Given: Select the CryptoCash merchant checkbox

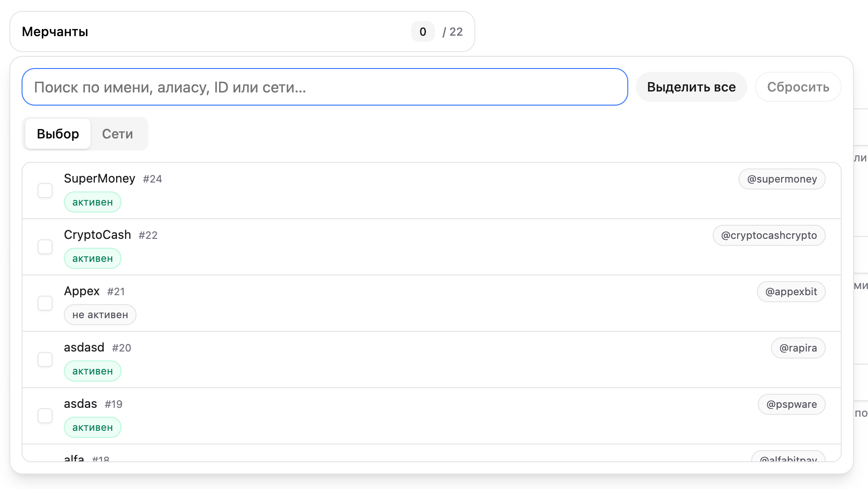Looking at the screenshot, I should [45, 247].
